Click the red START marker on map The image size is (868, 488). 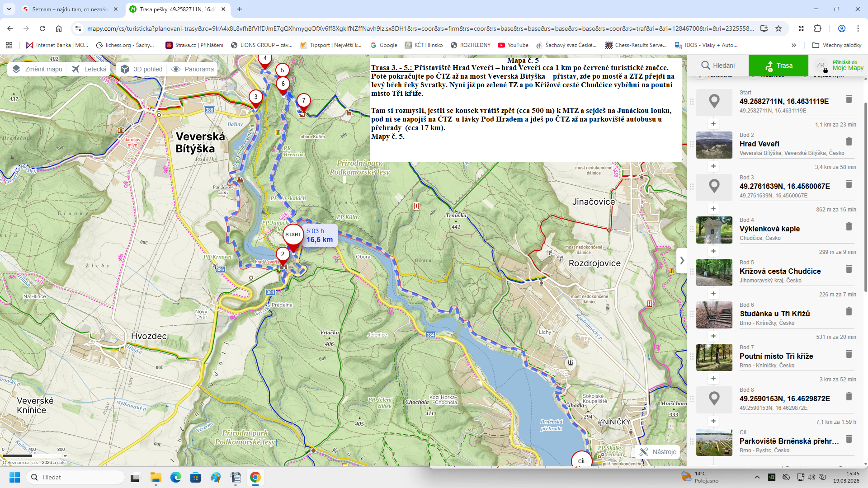[293, 235]
